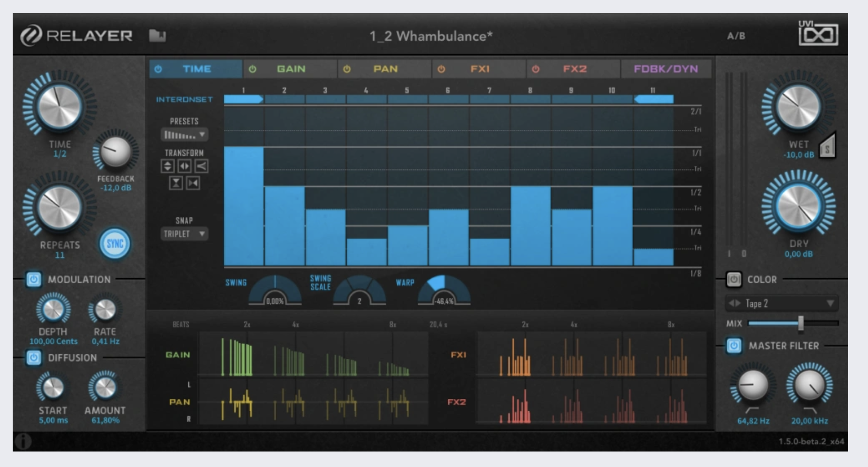Click the third transform icon in top row

202,166
